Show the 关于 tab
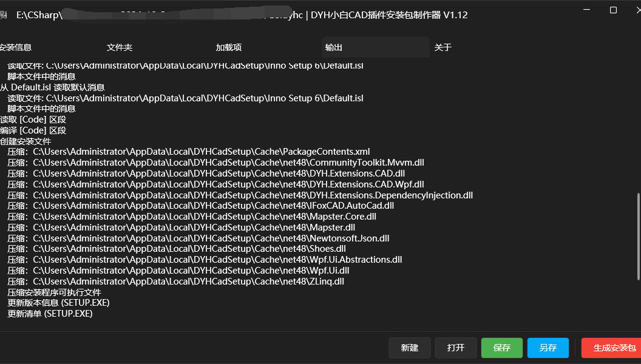The height and width of the screenshot is (364, 641). point(443,47)
